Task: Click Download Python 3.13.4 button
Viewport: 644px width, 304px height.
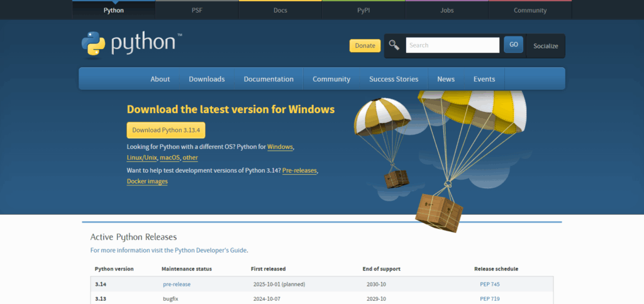Action: [166, 130]
